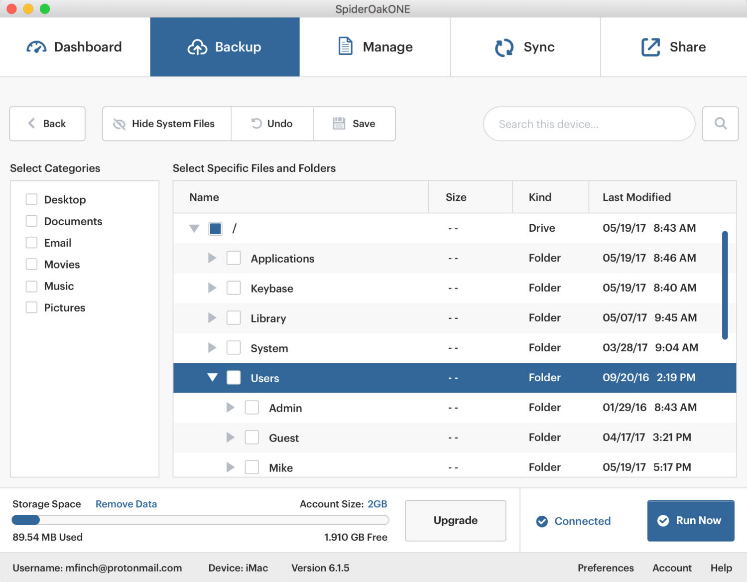The height and width of the screenshot is (582, 747).
Task: Open the Sync tab
Action: [x=525, y=47]
